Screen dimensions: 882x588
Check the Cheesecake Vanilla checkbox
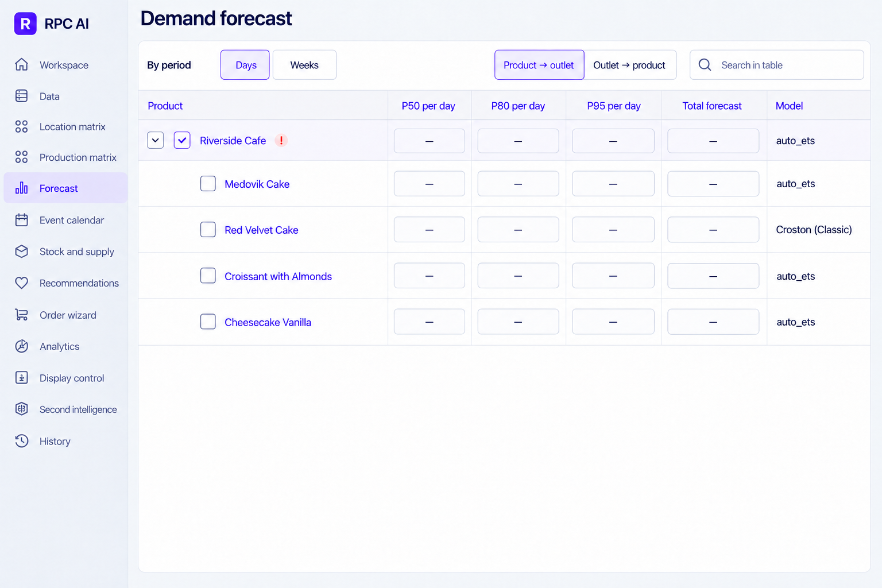[x=208, y=322]
